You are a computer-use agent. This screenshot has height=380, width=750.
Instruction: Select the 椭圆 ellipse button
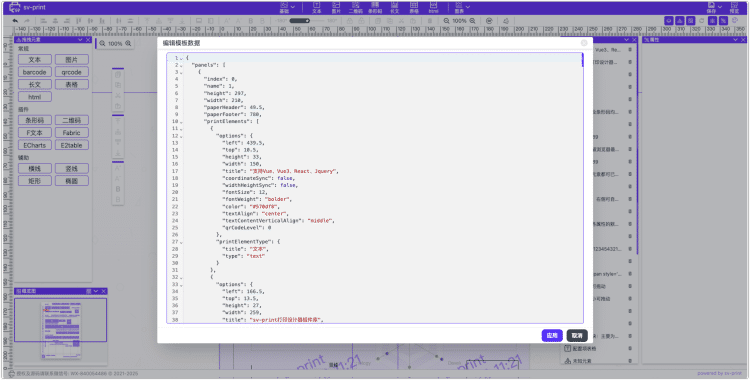click(x=71, y=181)
